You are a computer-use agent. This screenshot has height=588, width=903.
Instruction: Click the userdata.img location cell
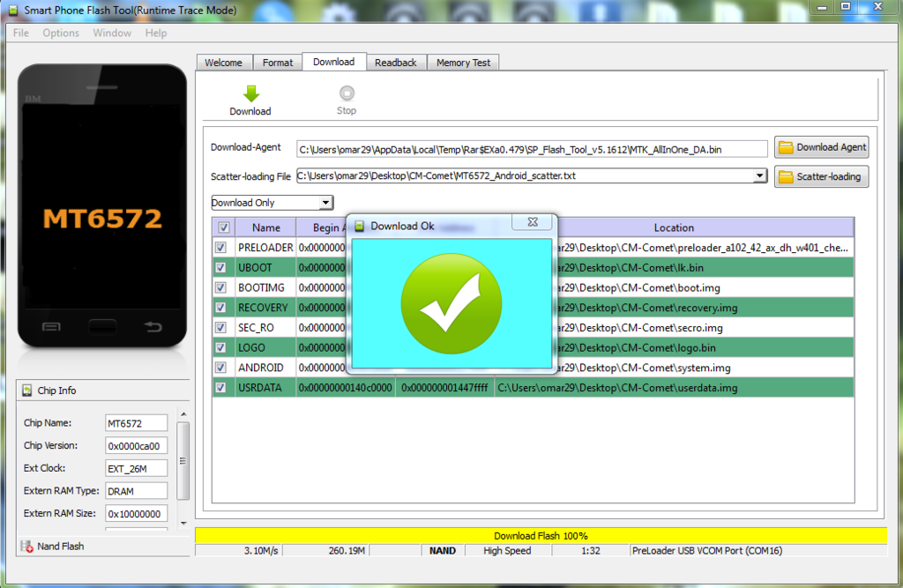point(673,388)
